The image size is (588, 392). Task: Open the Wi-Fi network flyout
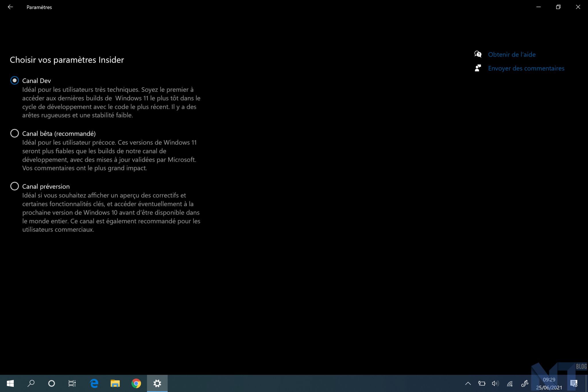510,383
